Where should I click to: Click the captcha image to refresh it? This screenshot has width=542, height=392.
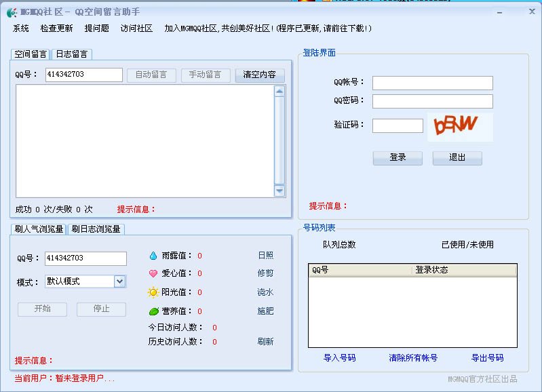point(460,127)
